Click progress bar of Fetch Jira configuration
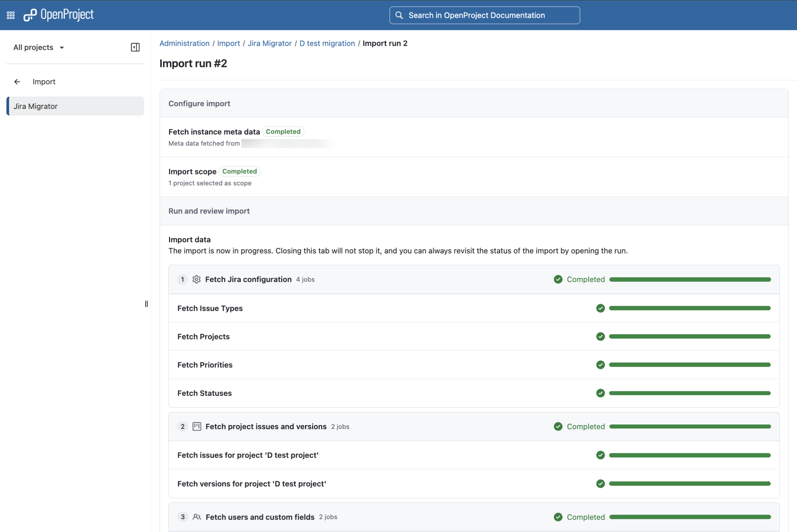This screenshot has height=532, width=797. click(x=690, y=280)
